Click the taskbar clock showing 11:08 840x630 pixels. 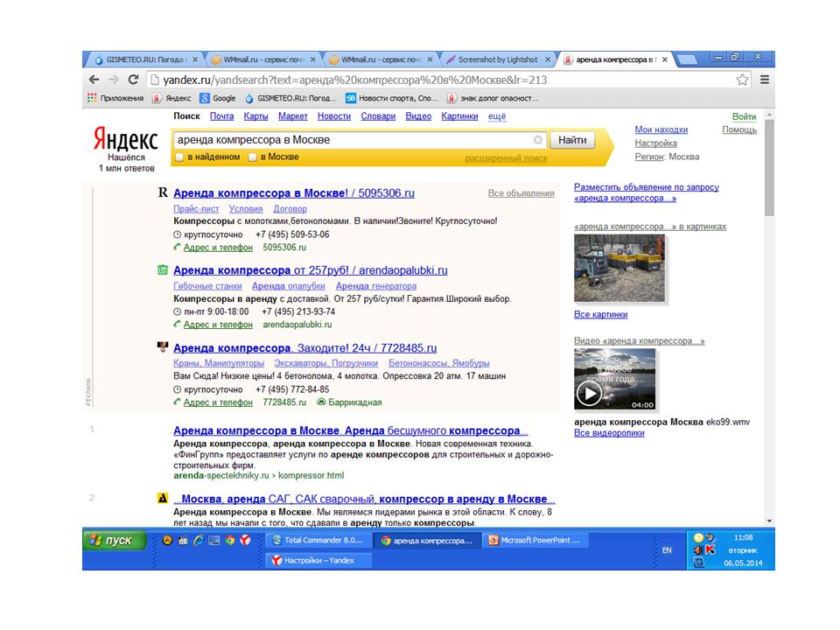(x=743, y=537)
